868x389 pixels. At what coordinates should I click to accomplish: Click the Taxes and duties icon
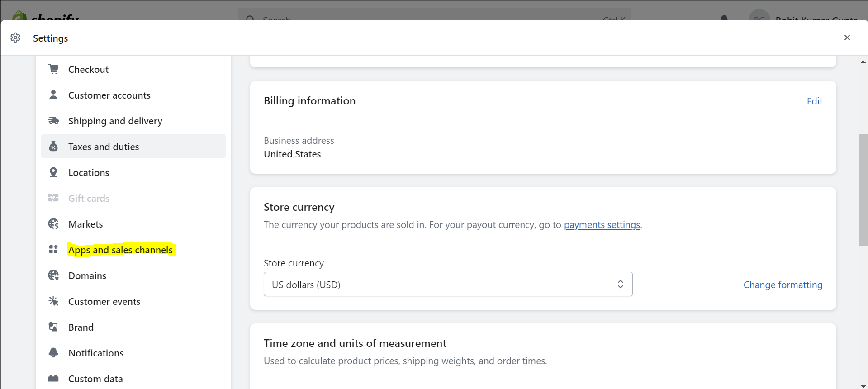(x=53, y=147)
